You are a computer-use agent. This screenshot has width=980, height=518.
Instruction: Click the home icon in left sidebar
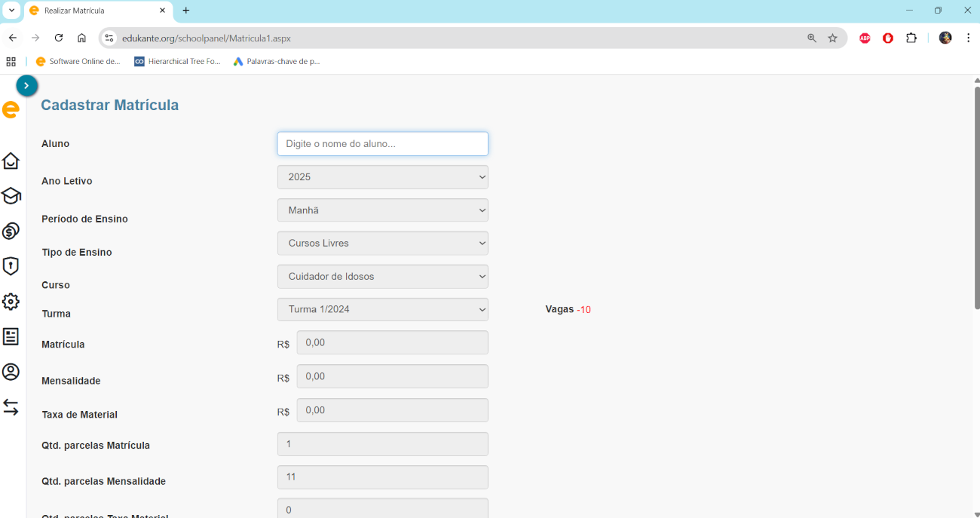point(11,161)
